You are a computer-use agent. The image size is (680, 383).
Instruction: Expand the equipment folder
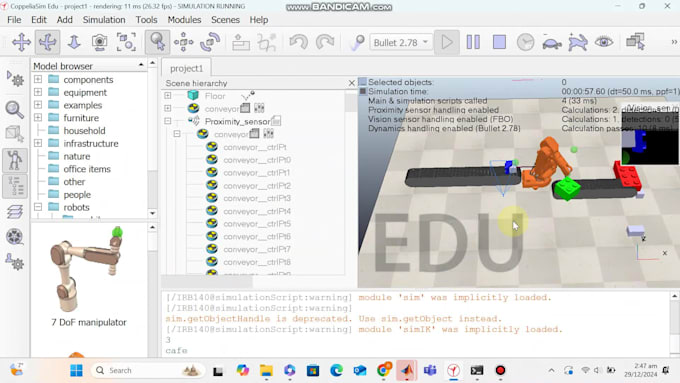(x=38, y=92)
